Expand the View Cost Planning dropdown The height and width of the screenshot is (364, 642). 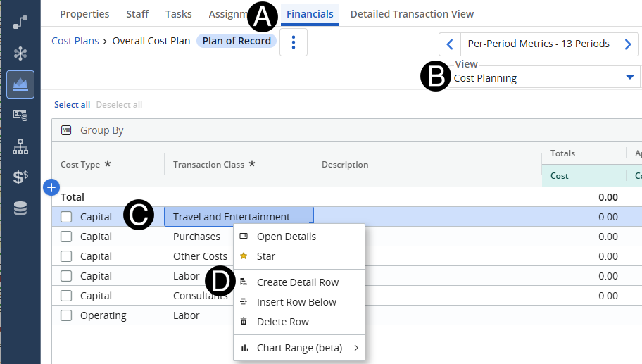(629, 77)
